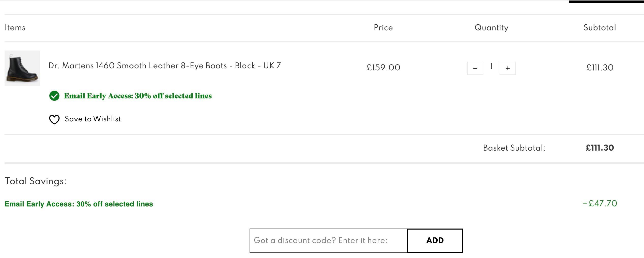Click the Quantity column header
Viewport: 644px width, 258px height.
point(491,28)
